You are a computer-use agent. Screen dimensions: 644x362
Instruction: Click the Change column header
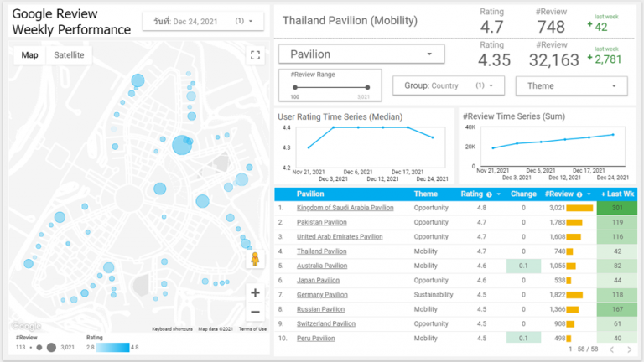pyautogui.click(x=523, y=194)
